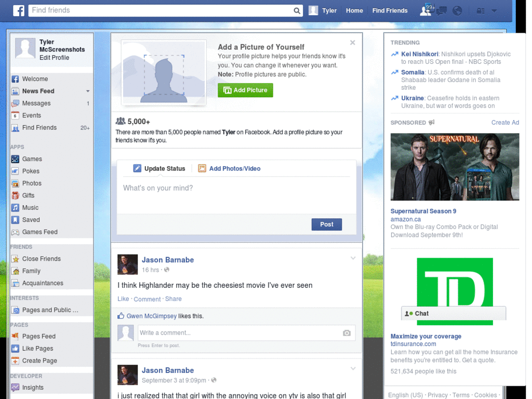Select the Add Photos/Video tab

tap(229, 169)
